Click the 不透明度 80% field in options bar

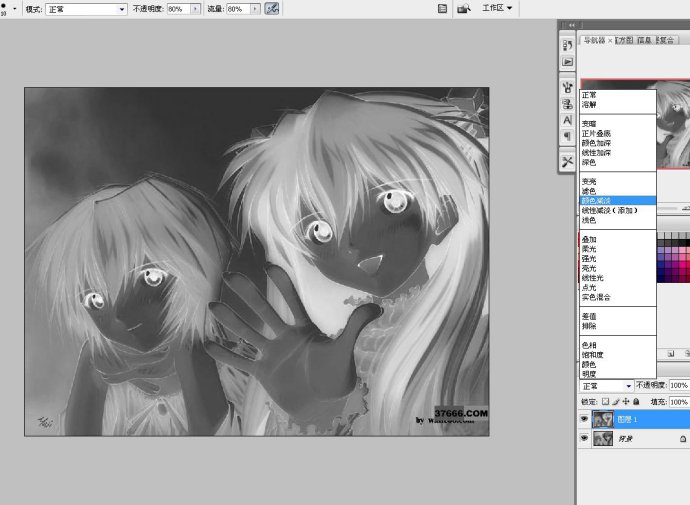coord(179,9)
